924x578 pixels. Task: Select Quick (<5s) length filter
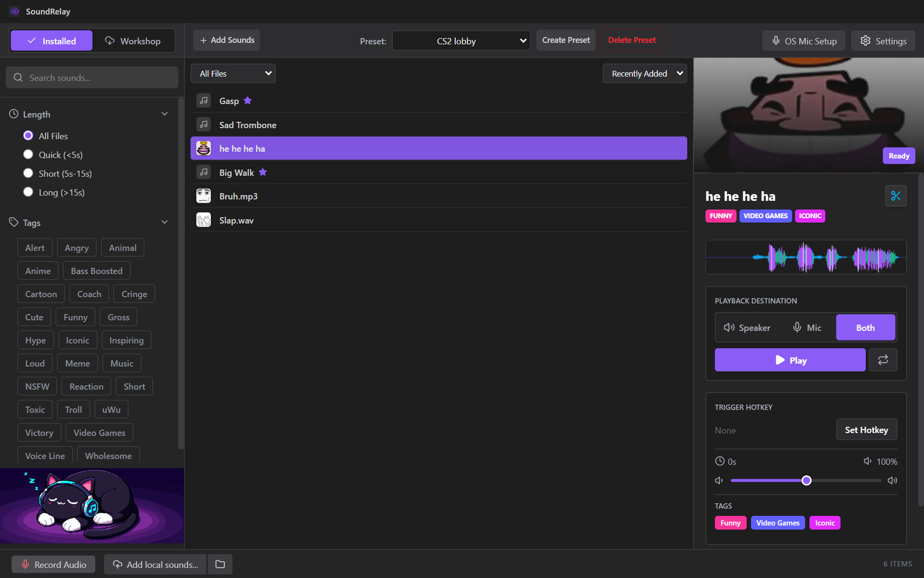(x=28, y=154)
